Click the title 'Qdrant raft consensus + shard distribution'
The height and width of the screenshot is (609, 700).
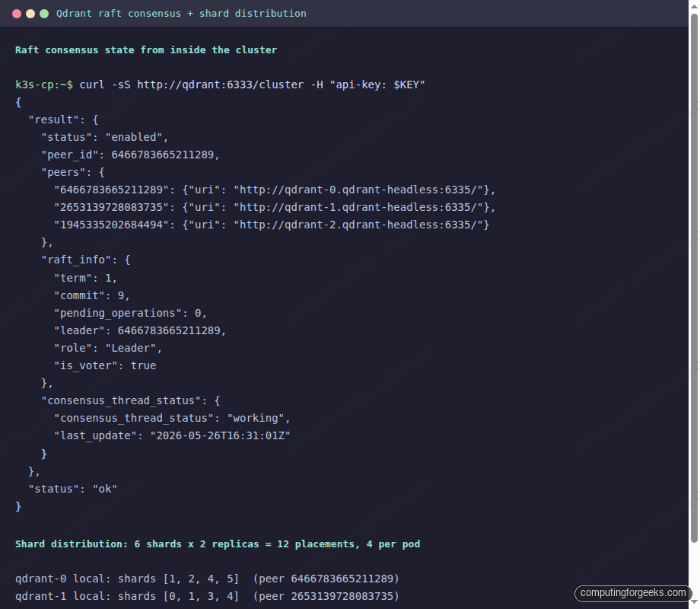(181, 14)
